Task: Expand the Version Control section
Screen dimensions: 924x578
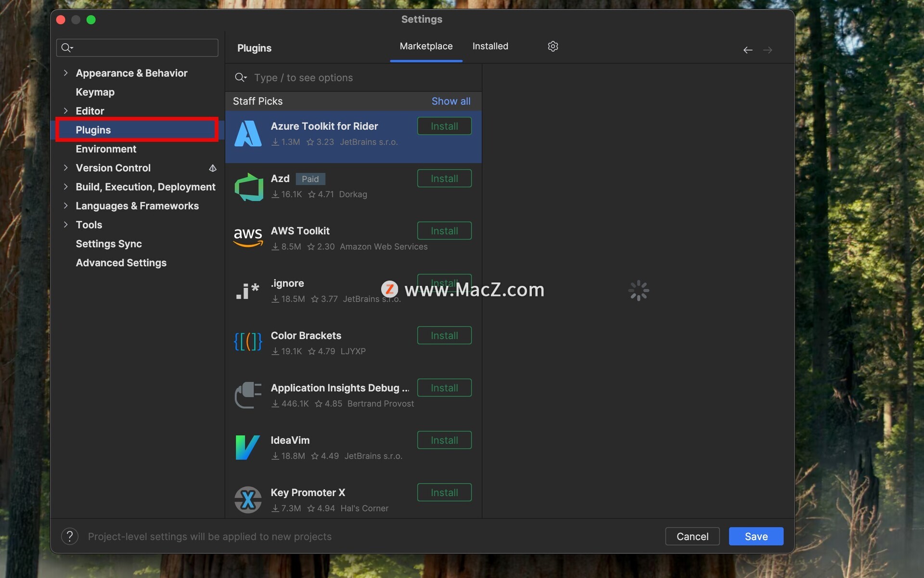Action: pos(66,167)
